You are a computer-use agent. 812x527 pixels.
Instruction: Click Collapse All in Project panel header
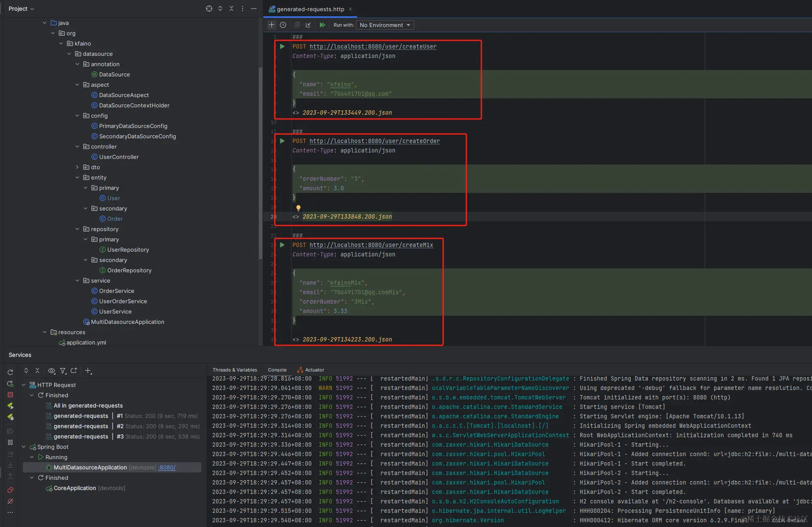click(231, 9)
